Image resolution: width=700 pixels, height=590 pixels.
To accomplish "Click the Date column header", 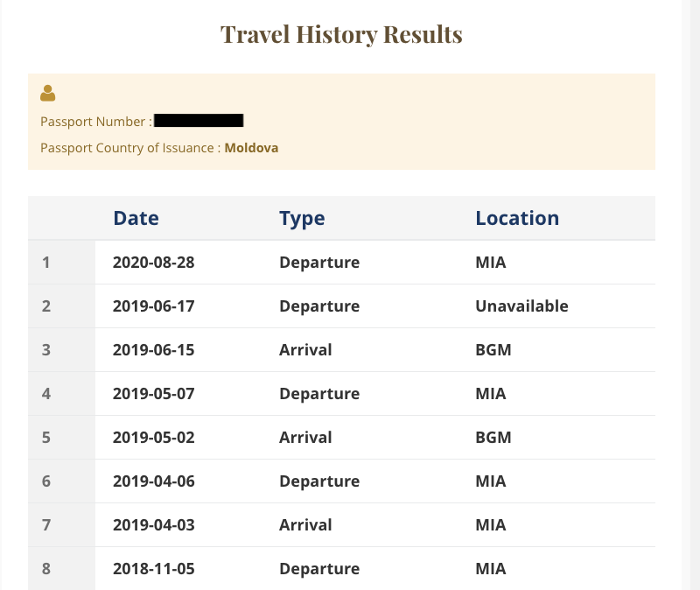I will click(136, 218).
